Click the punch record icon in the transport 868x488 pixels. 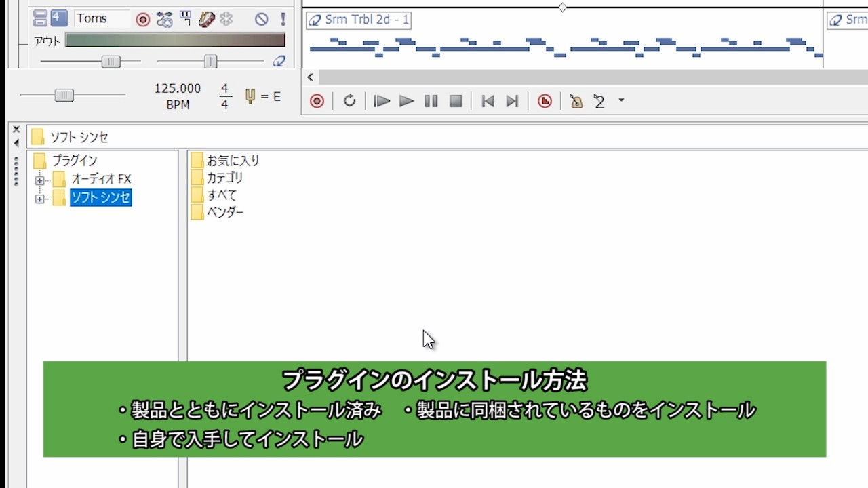[x=545, y=101]
